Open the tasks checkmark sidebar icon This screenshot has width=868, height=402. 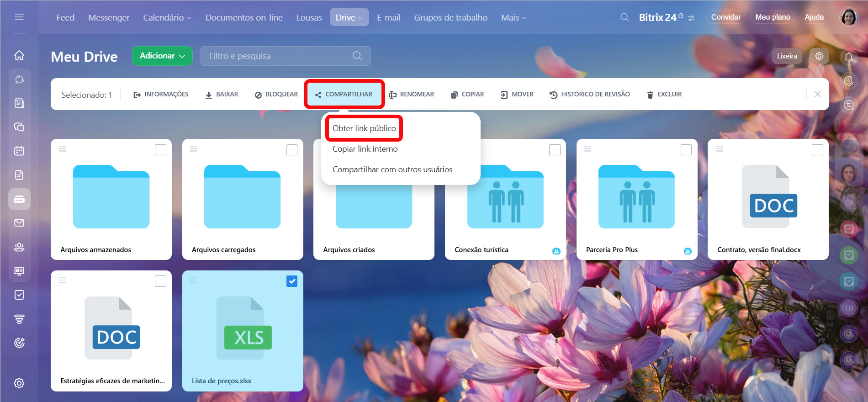coord(19,295)
